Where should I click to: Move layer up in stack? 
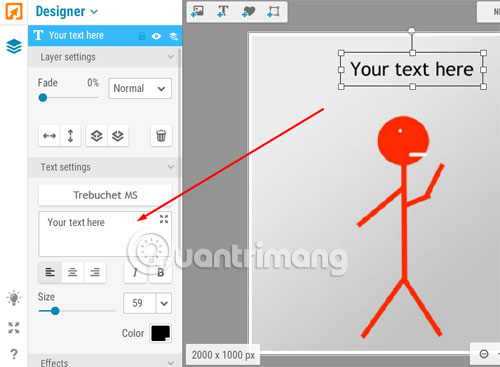coord(97,136)
